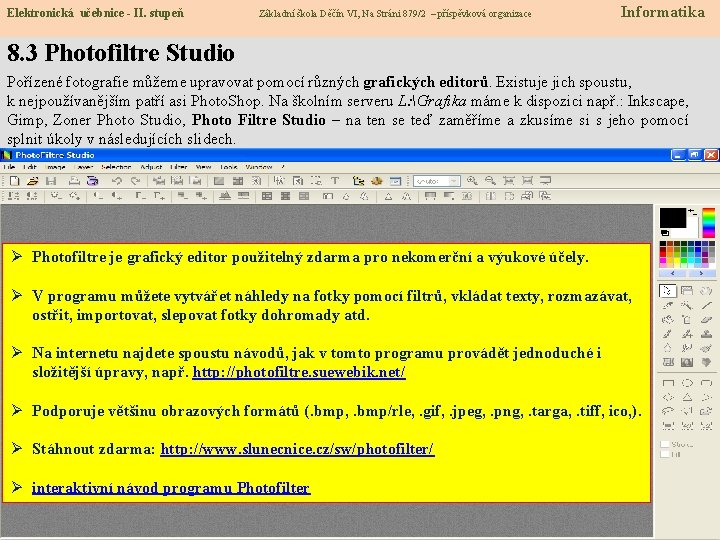Choose the Triangle selection shape
This screenshot has width=720, height=540.
coord(687,397)
